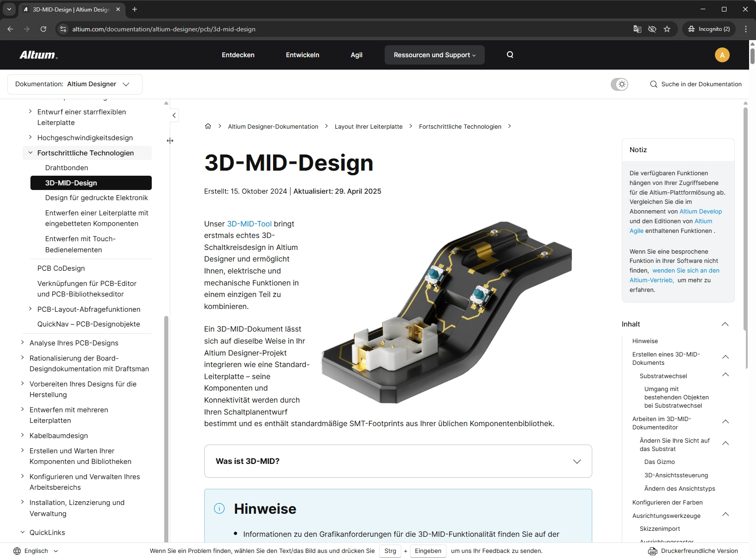This screenshot has width=756, height=558.
Task: Open a new browser tab
Action: [x=135, y=9]
